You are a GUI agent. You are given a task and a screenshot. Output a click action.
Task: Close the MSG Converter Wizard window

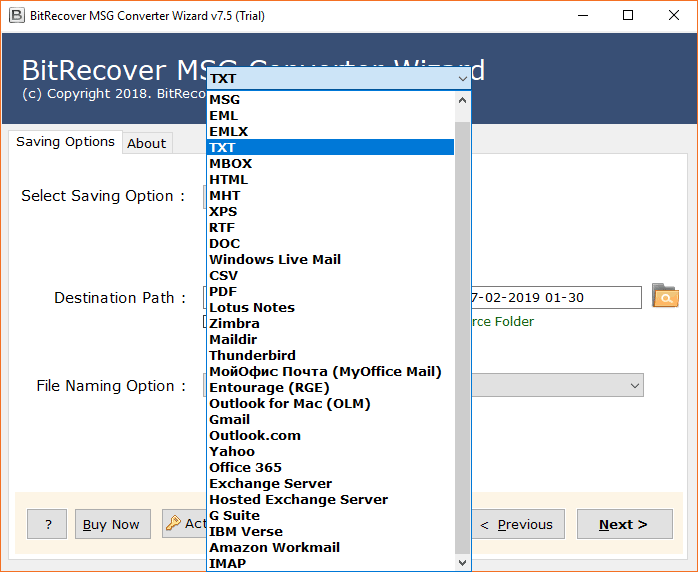(674, 16)
